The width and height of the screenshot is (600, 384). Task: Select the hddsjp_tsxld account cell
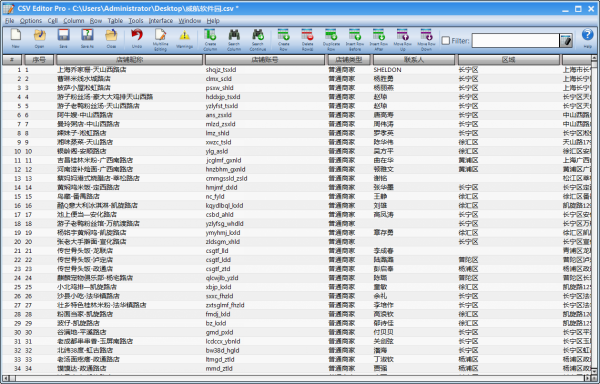coord(265,97)
